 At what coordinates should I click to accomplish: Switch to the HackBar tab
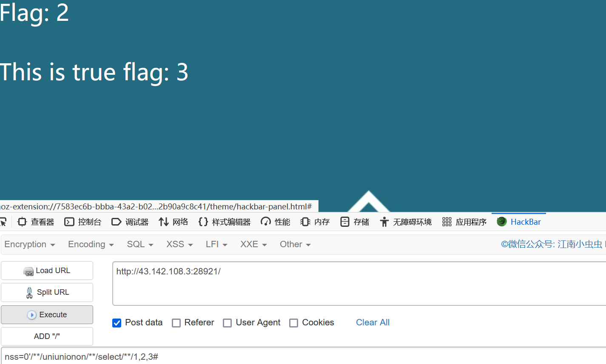519,221
